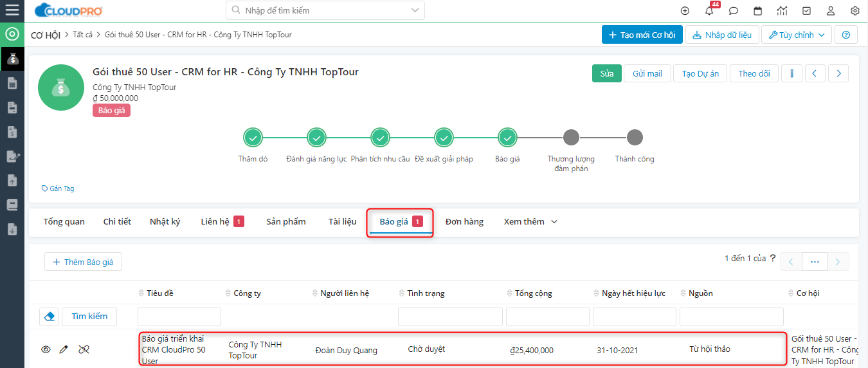Open the quick create plus icon
Viewport: 868px width, 368px height.
(685, 11)
